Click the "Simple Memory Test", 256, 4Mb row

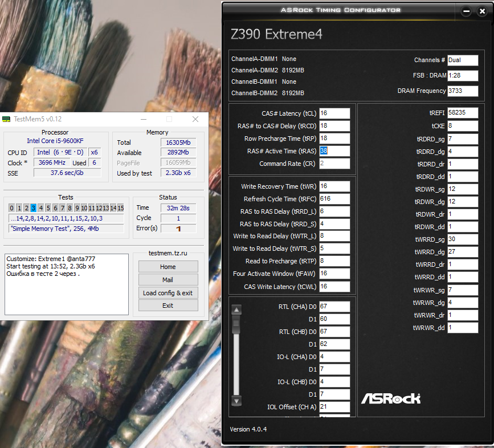(x=66, y=229)
